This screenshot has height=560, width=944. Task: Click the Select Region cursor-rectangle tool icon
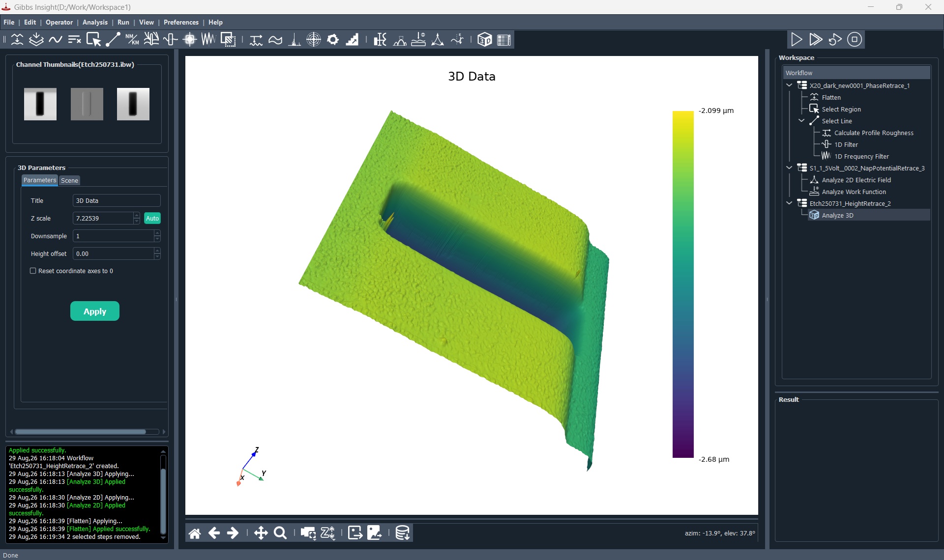(93, 40)
